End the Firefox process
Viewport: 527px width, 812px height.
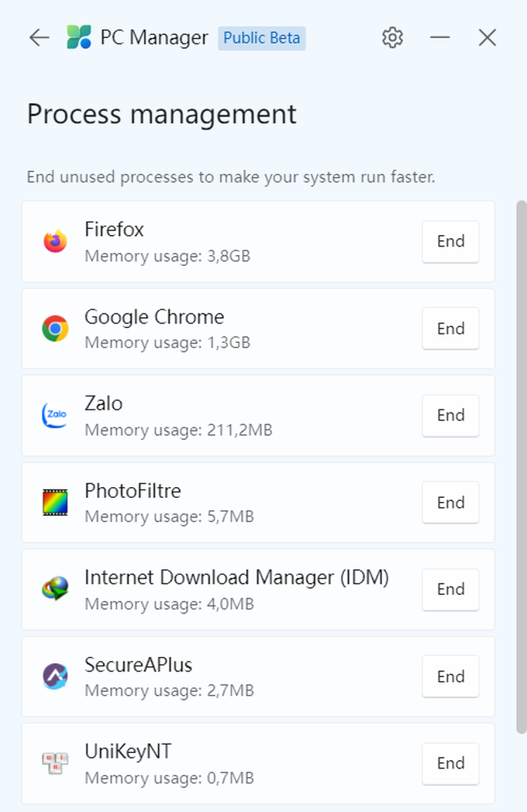(450, 241)
